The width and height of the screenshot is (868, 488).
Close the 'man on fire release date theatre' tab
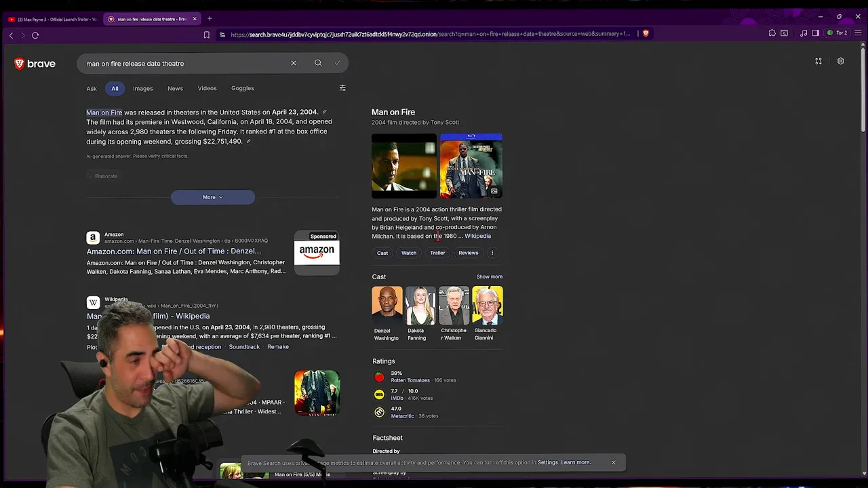[195, 19]
